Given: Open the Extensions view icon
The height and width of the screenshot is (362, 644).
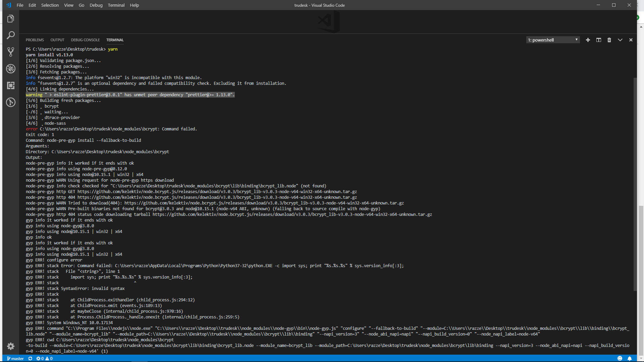Looking at the screenshot, I should coord(11,86).
